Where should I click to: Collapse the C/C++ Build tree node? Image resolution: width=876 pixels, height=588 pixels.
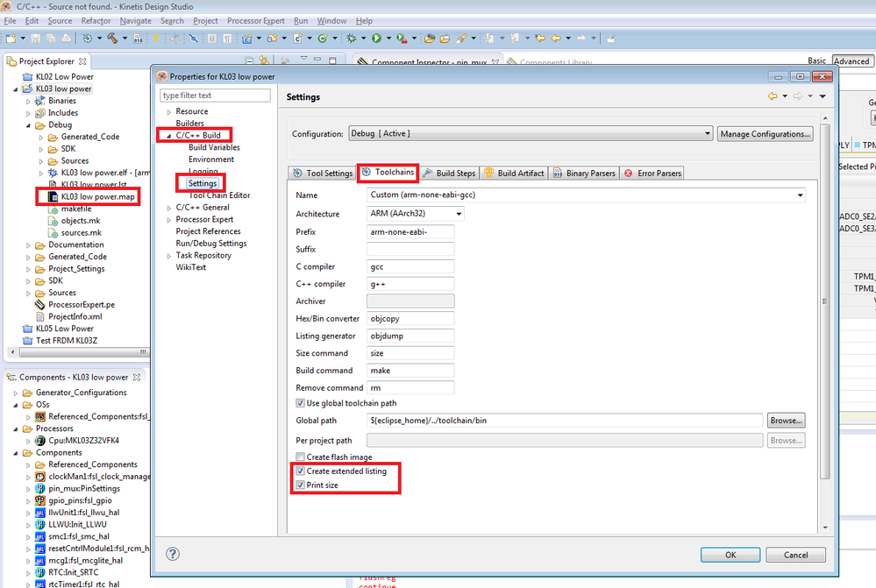coord(168,136)
